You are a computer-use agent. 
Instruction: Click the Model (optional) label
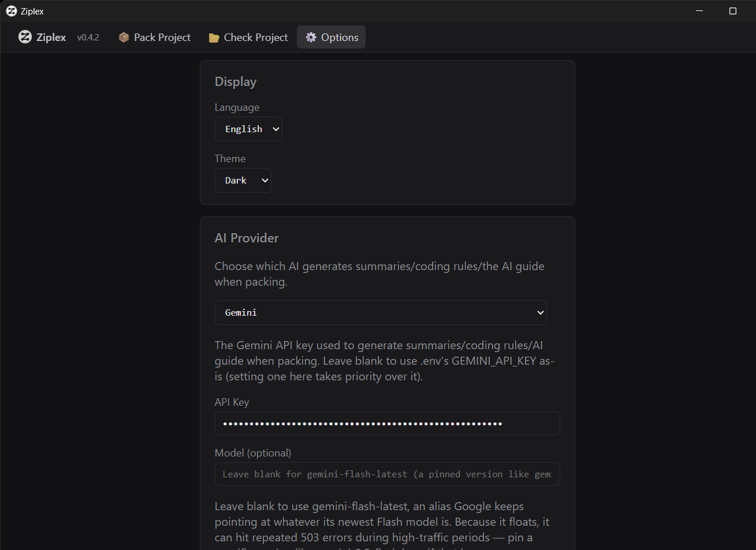(x=253, y=453)
